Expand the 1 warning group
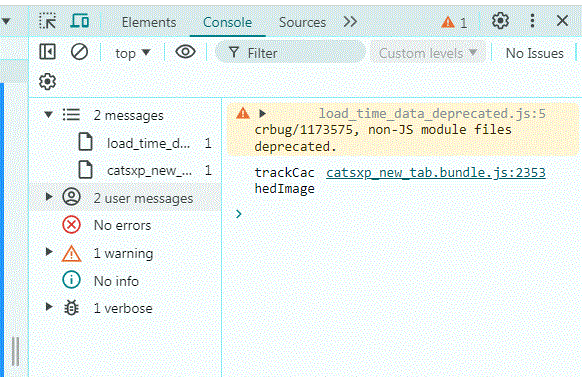Image resolution: width=582 pixels, height=377 pixels. click(x=49, y=252)
